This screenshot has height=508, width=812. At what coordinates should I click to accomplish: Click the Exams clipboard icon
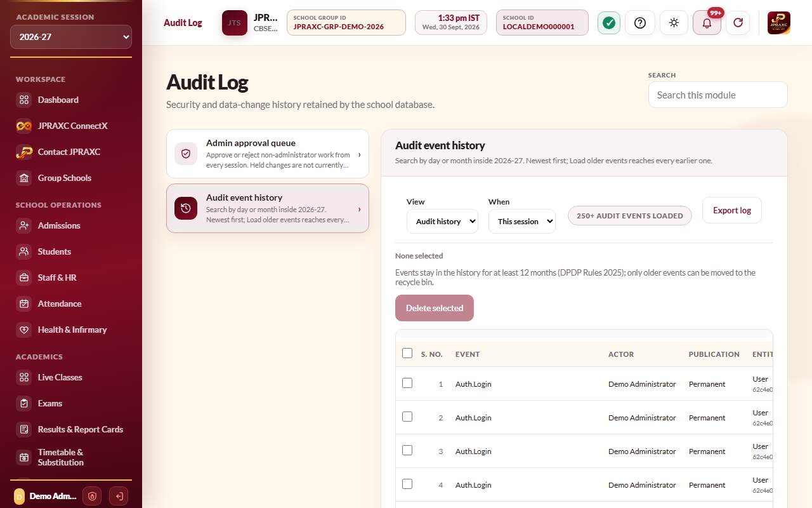click(24, 403)
